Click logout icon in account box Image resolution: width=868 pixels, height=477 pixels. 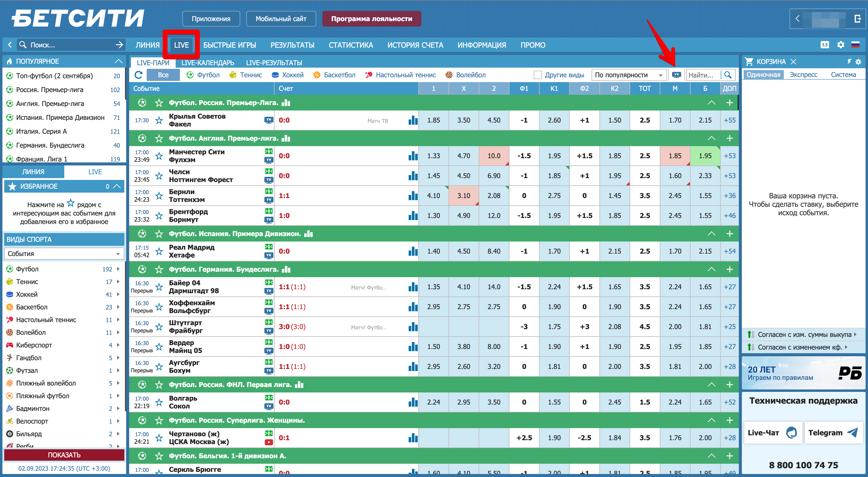click(858, 19)
